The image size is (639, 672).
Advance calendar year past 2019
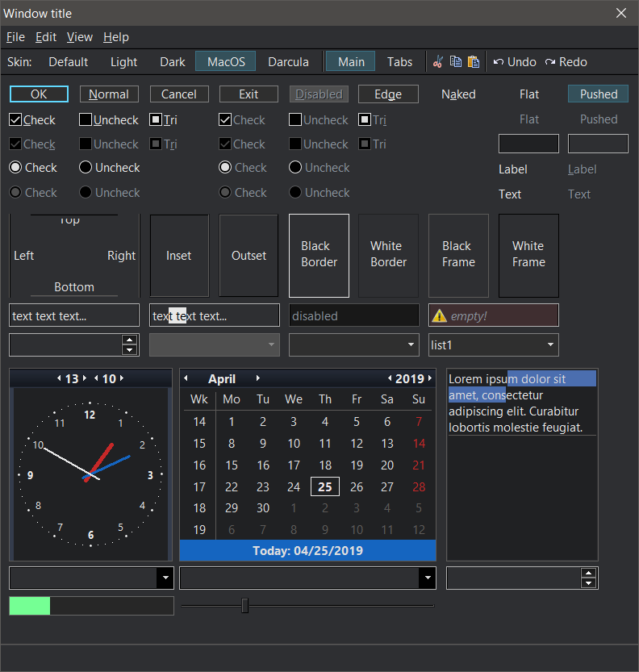coord(429,378)
